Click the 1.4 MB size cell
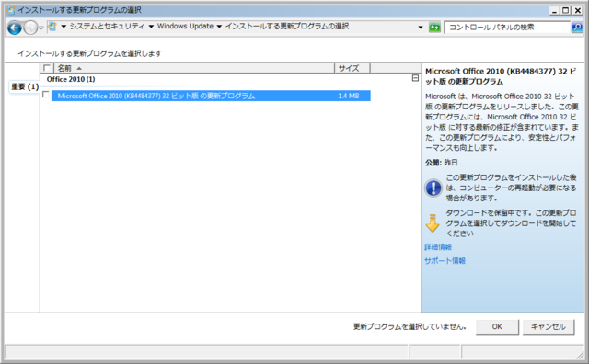The image size is (589, 364). click(348, 96)
